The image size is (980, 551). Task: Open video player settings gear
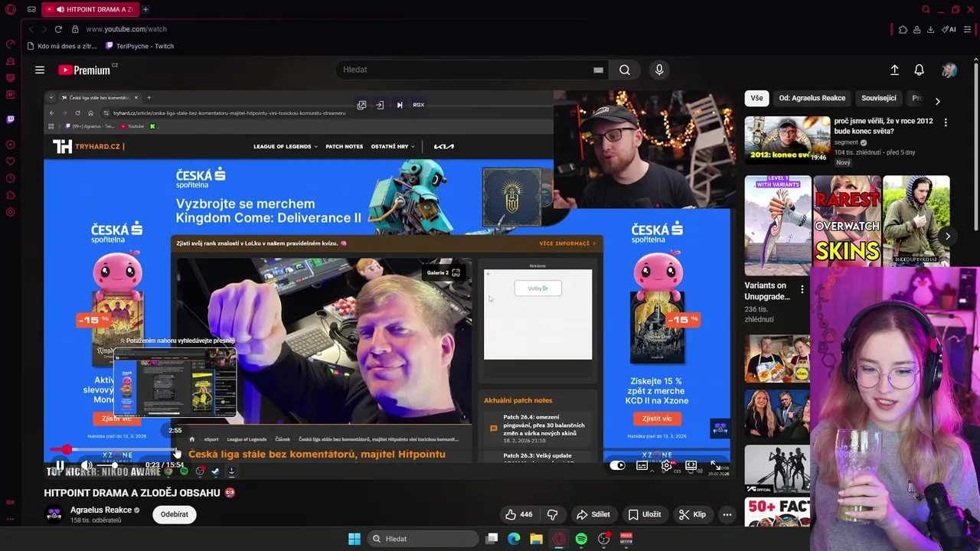tap(667, 465)
